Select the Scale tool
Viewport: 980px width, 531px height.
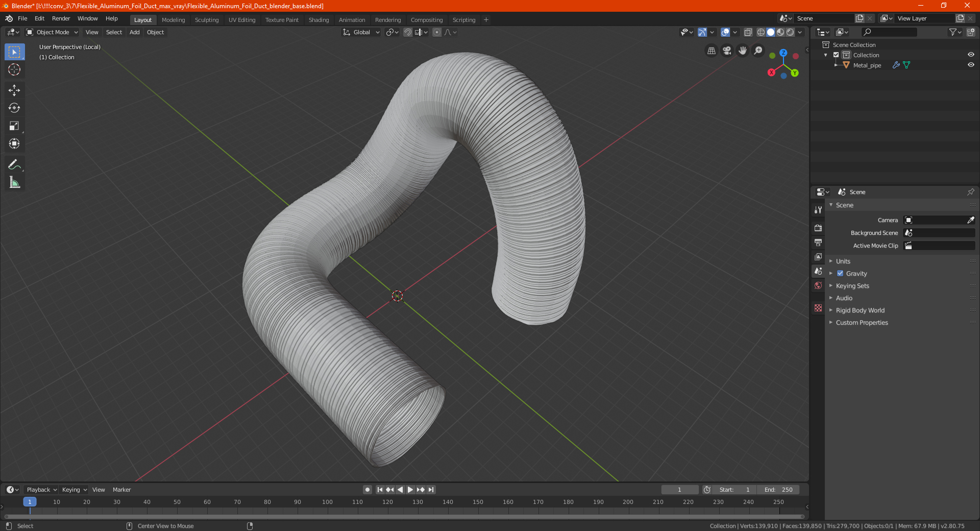14,126
